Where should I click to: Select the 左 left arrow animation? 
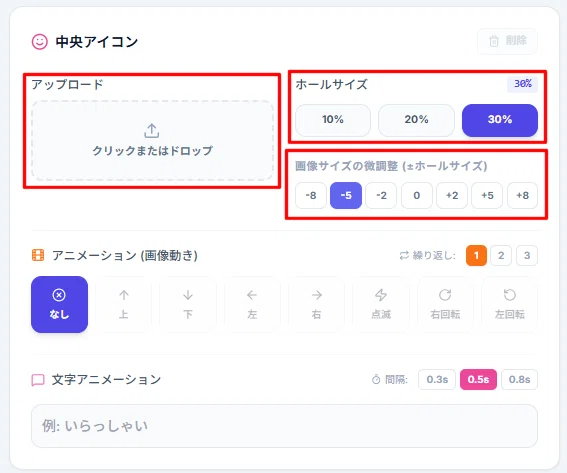tap(252, 304)
